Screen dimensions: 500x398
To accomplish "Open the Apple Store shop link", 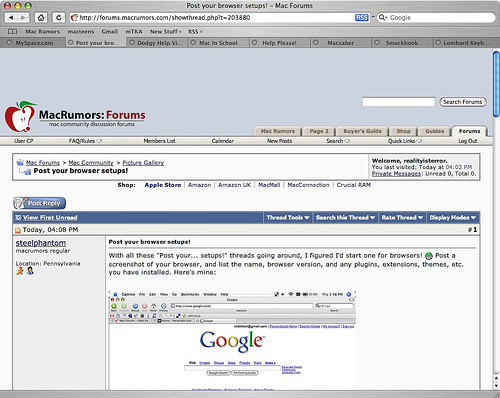I will coord(163,185).
